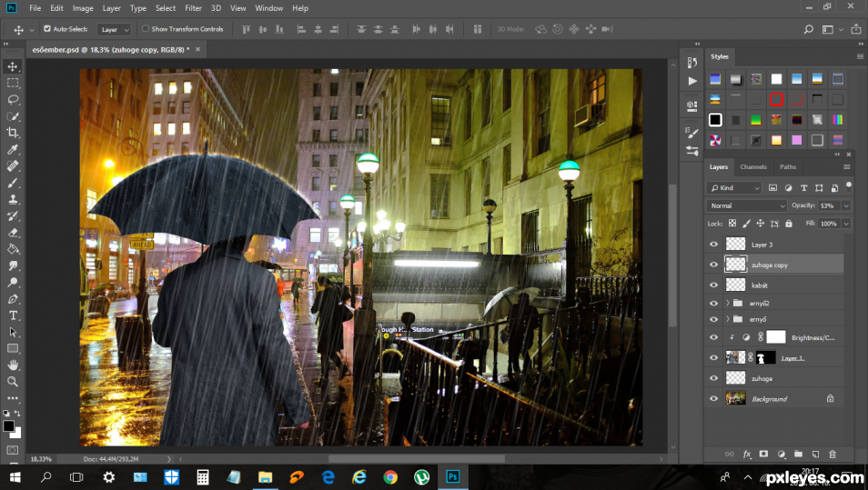Apply the red outline style swatch
This screenshot has width=868, height=490.
tap(776, 100)
